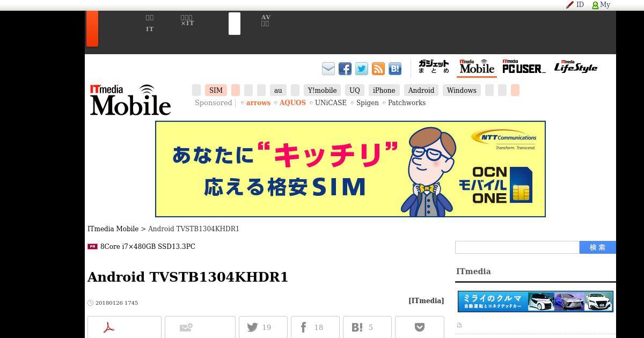Click the Hatena B! icon in header
644x338 pixels.
point(395,69)
